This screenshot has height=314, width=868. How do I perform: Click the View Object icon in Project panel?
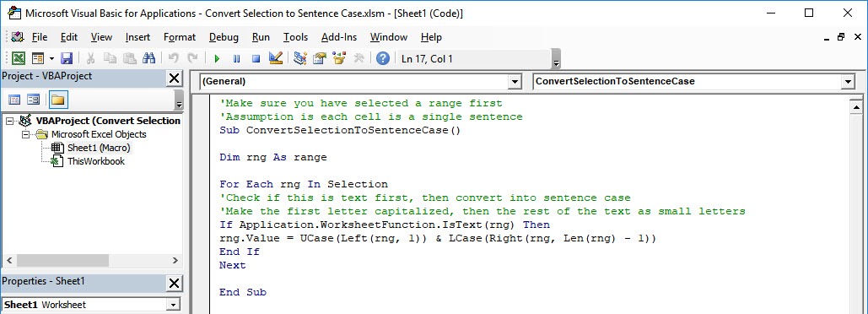(33, 100)
